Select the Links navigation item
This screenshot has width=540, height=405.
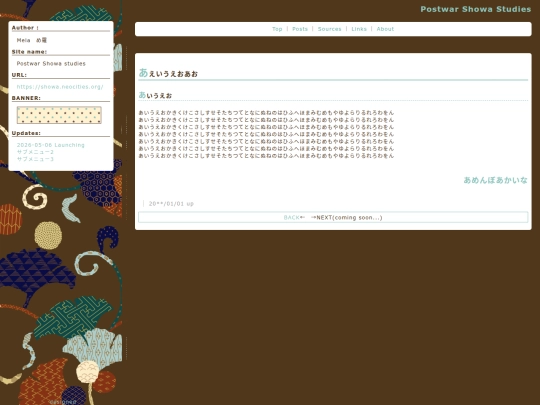pyautogui.click(x=359, y=29)
